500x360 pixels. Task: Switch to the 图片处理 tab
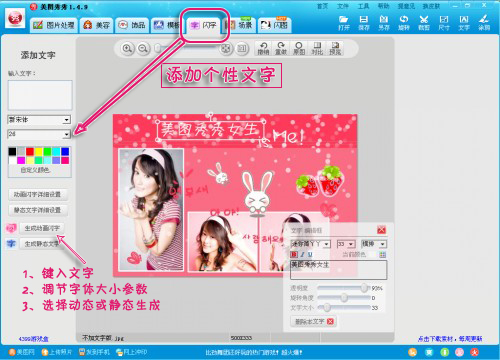pyautogui.click(x=54, y=25)
